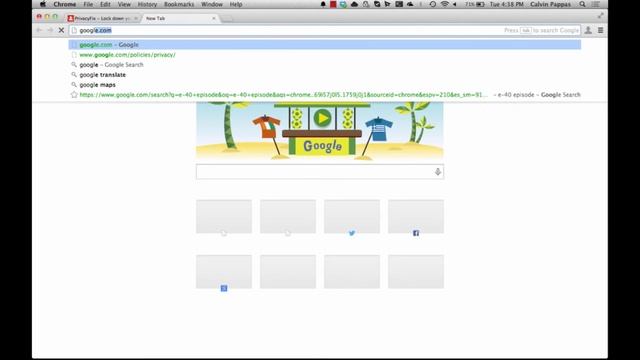Open the first blank most-visited thumbnail

(x=224, y=216)
